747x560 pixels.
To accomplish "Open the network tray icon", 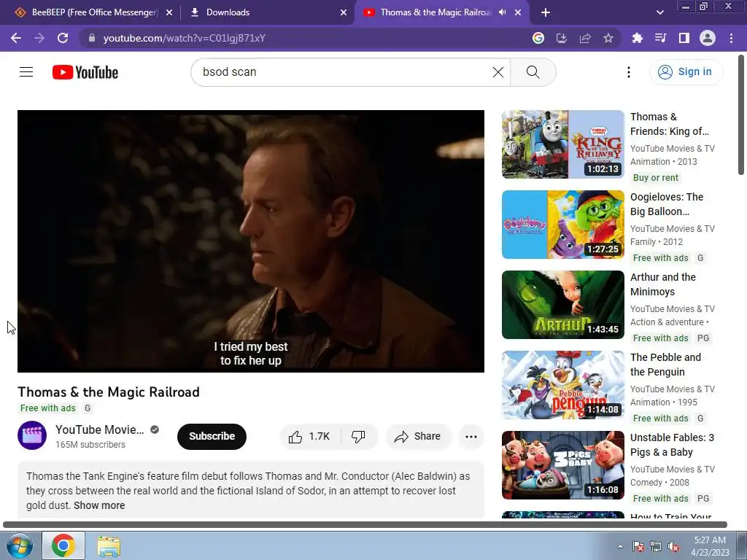I will pos(656,546).
